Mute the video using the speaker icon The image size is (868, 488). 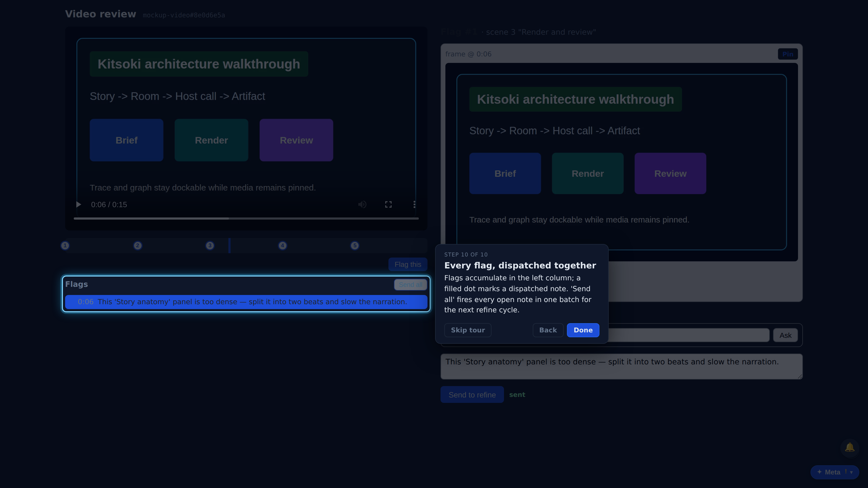(362, 204)
